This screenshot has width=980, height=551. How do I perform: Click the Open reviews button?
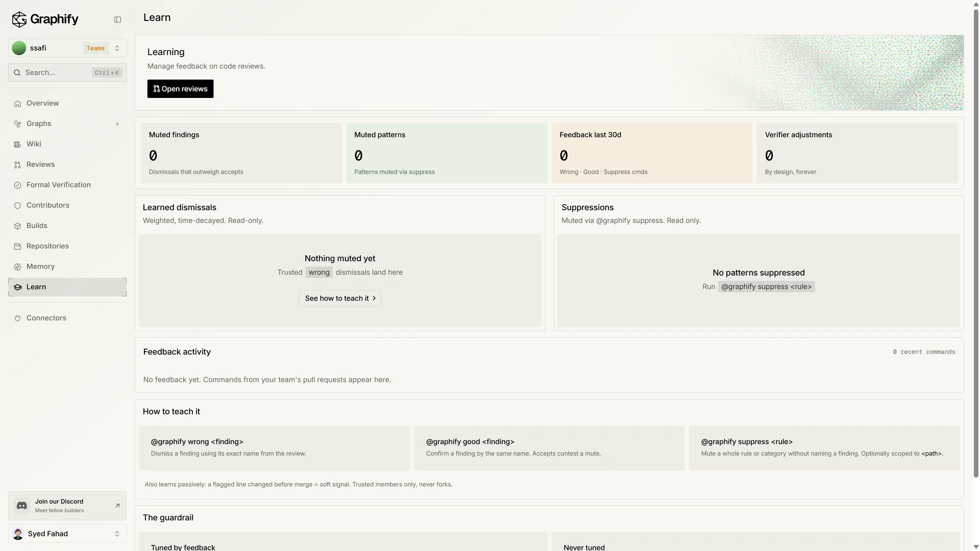click(180, 89)
